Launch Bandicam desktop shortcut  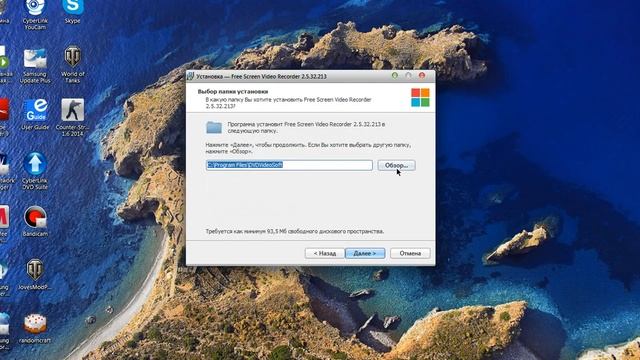point(35,221)
